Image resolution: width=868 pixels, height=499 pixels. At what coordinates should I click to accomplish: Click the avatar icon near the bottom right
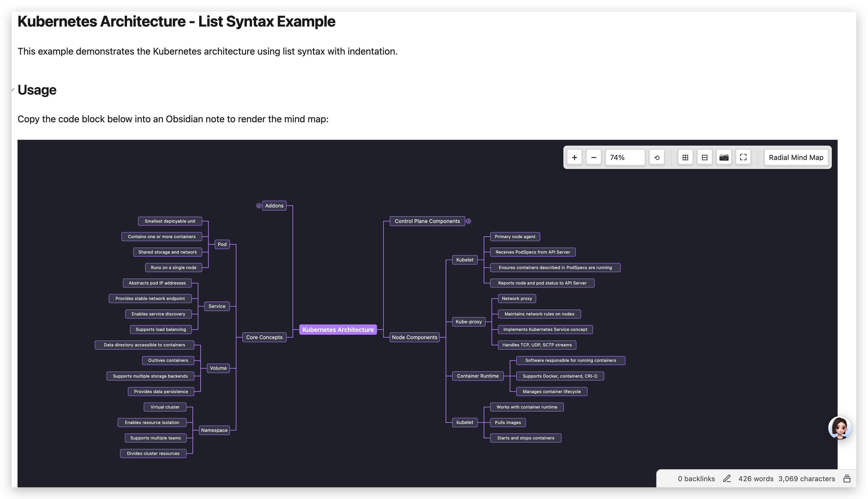(841, 428)
